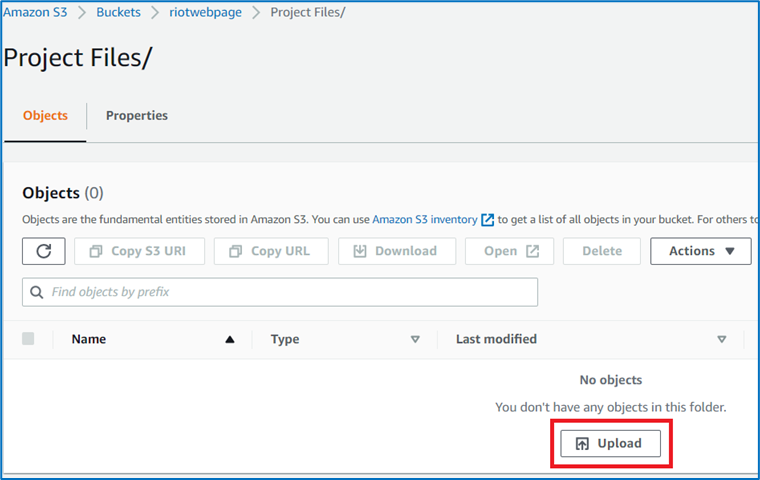Click the Download button
The height and width of the screenshot is (480, 760).
pyautogui.click(x=397, y=251)
